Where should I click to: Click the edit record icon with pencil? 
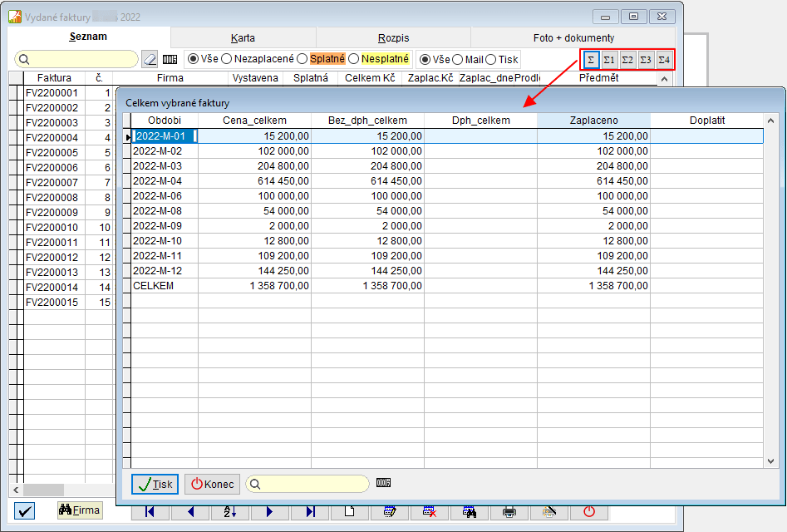tap(389, 511)
